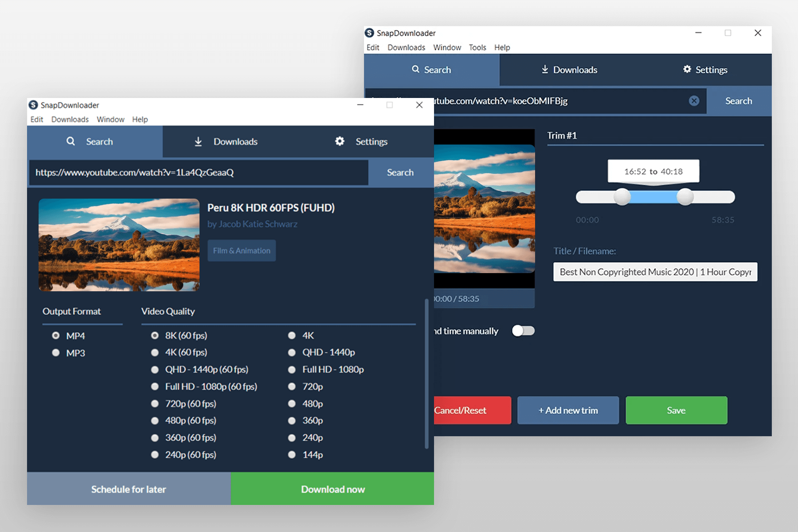Click the Download now button

pos(332,489)
